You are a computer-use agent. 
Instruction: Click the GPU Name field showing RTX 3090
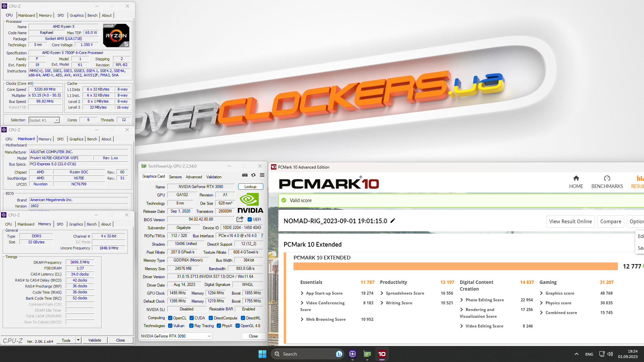click(x=201, y=187)
